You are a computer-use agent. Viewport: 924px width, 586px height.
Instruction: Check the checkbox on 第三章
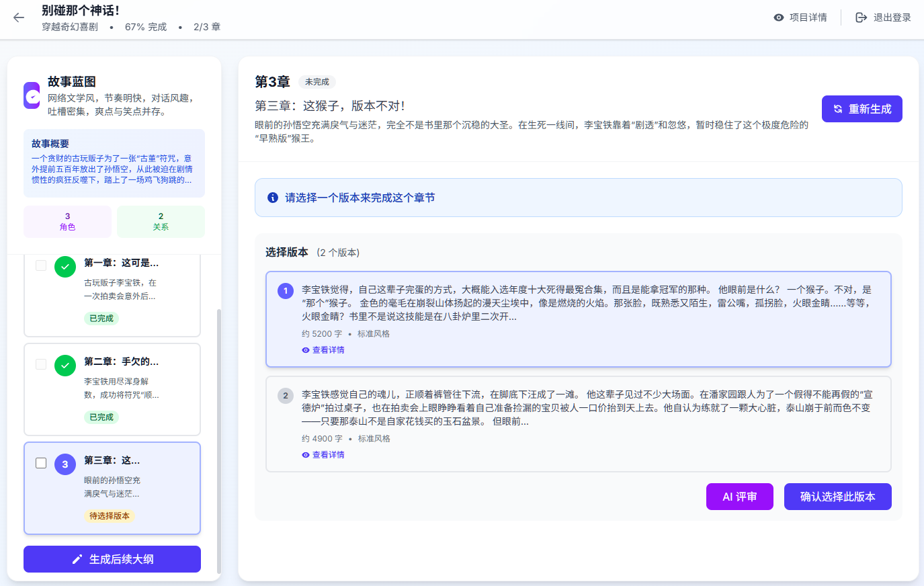click(40, 463)
